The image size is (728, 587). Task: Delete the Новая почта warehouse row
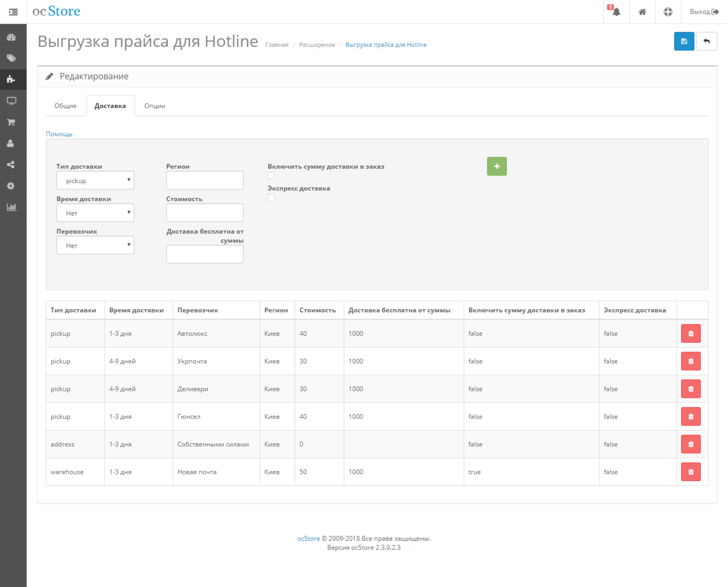click(691, 472)
